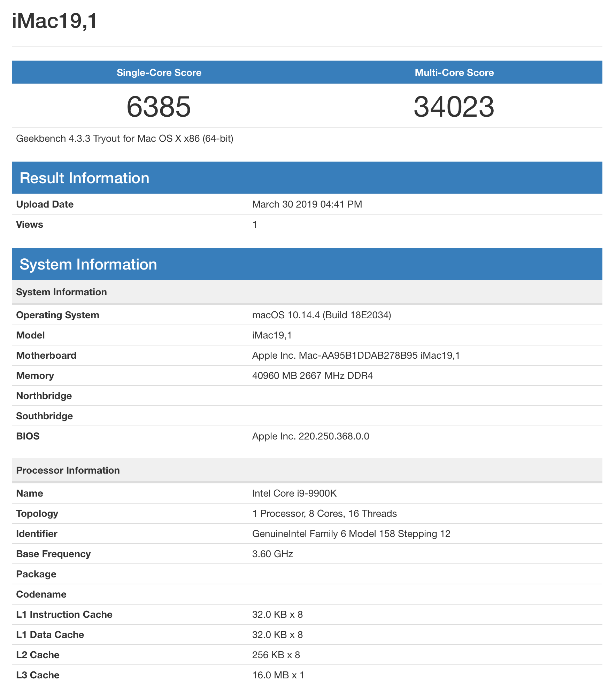Click the BIOS label
The height and width of the screenshot is (693, 616).
pos(28,436)
